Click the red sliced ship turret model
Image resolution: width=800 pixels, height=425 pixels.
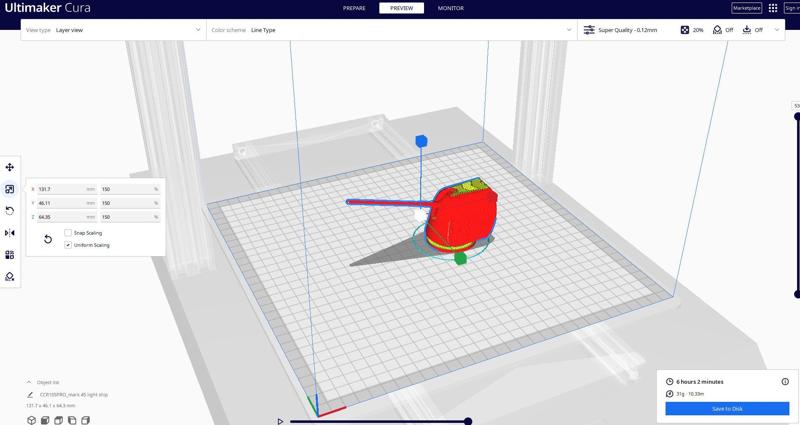tap(461, 215)
